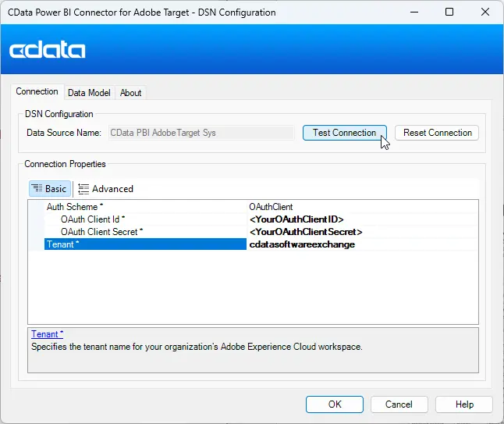This screenshot has height=424, width=504.
Task: Follow the Tenant link in the description
Action: tap(46, 334)
